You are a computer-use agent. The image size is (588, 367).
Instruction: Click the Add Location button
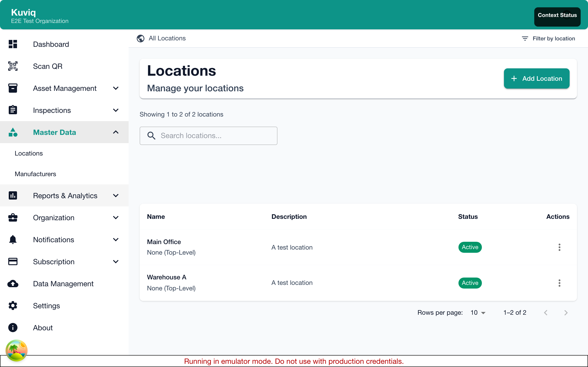pyautogui.click(x=537, y=78)
